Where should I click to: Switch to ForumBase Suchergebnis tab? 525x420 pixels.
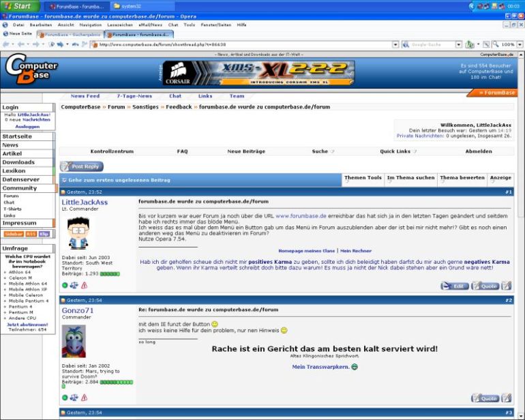pos(70,35)
